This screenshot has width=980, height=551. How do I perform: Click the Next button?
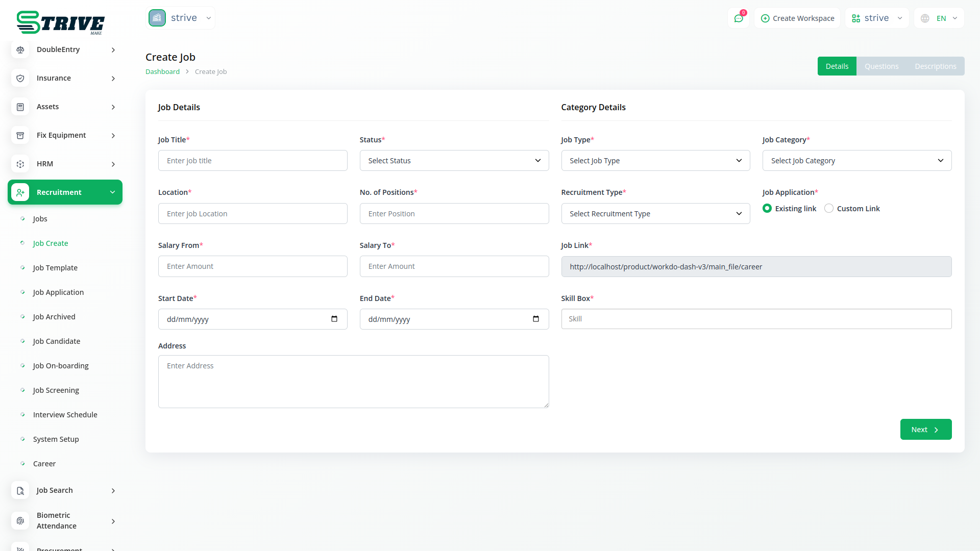(925, 429)
